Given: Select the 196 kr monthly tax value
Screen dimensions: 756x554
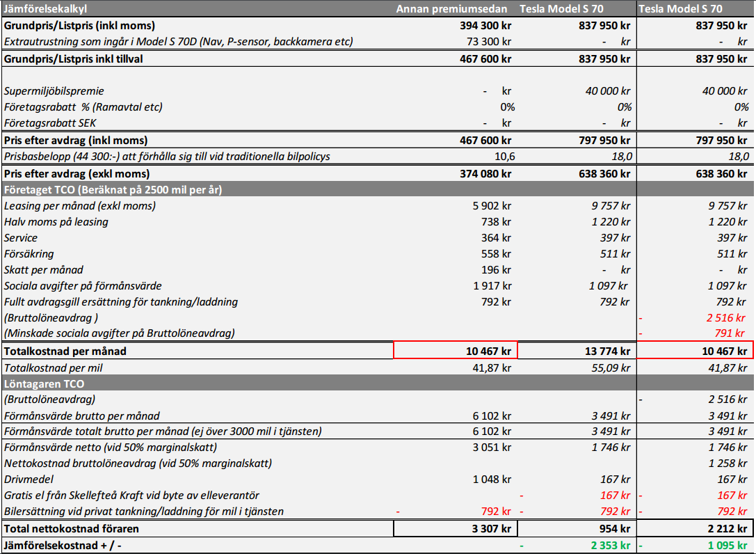Looking at the screenshot, I should click(496, 269).
